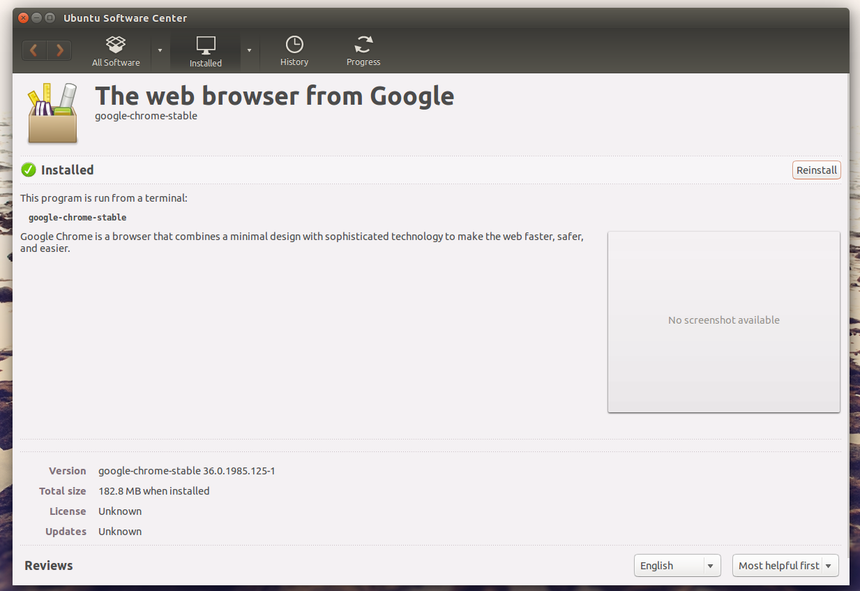The image size is (860, 591).
Task: Minimize the Software Center window
Action: tap(37, 18)
